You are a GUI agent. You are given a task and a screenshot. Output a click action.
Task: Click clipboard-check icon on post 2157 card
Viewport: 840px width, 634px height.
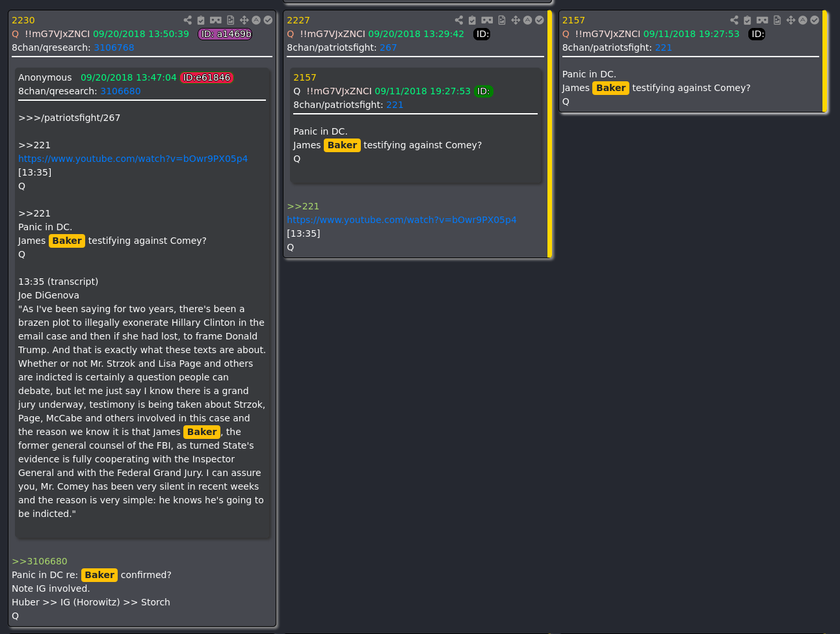coord(748,20)
